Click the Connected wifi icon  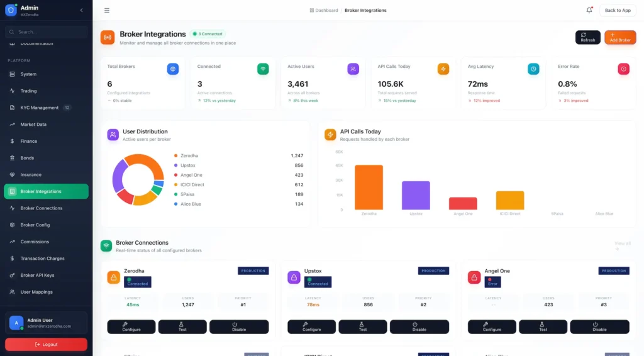pyautogui.click(x=263, y=69)
